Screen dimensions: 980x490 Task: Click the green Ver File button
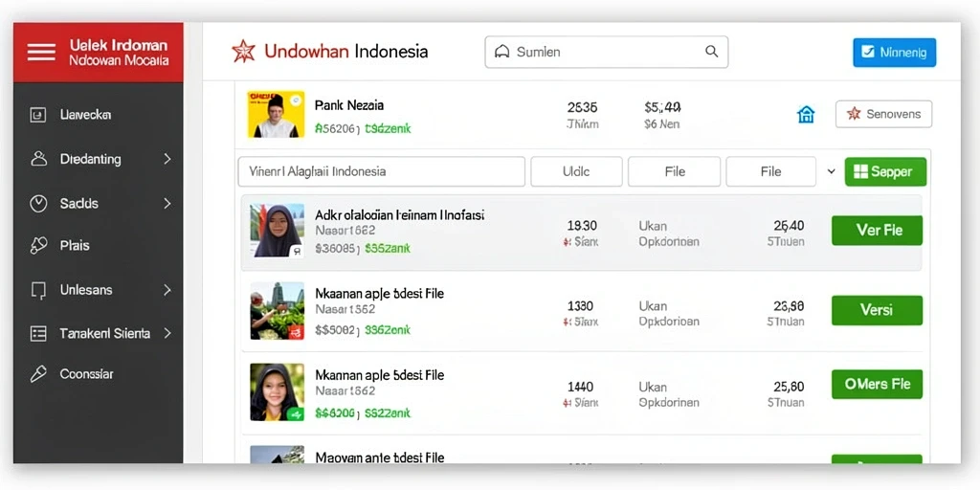877,230
